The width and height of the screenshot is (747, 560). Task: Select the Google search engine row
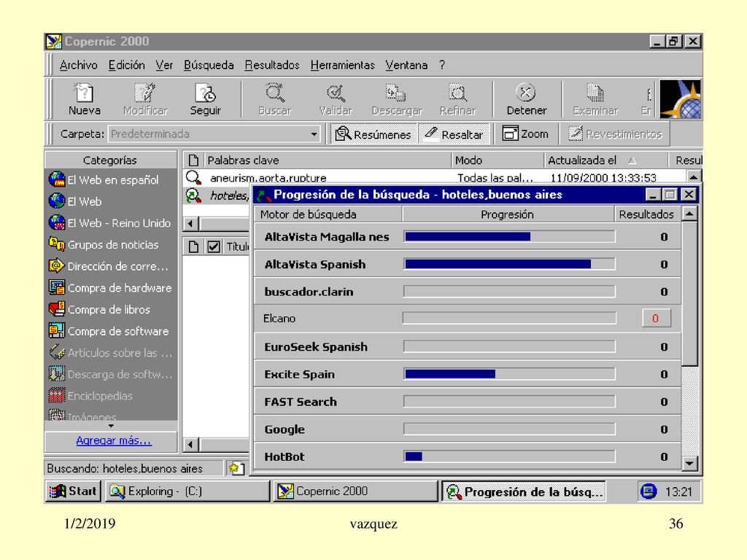[468, 429]
